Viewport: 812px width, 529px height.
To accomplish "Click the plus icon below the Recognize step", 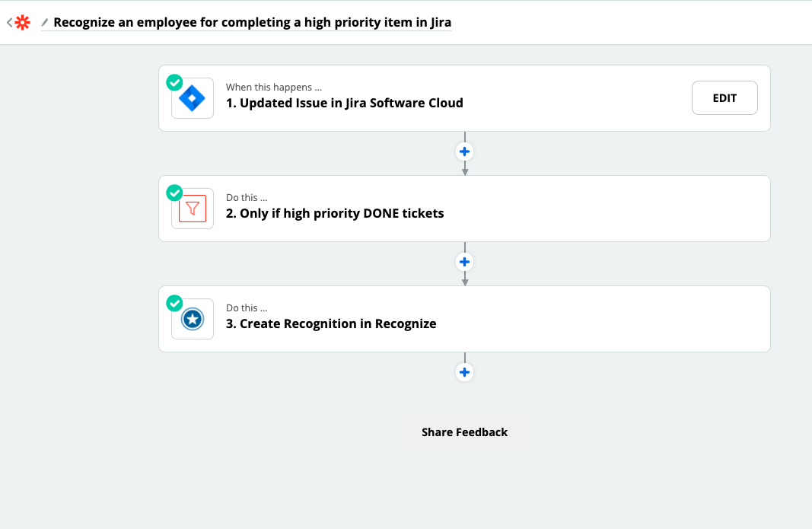I will coord(464,372).
